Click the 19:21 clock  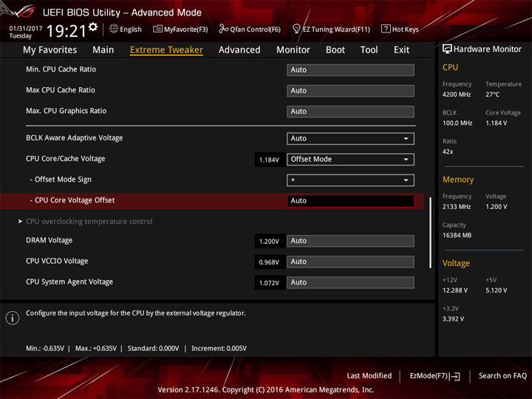coord(66,31)
